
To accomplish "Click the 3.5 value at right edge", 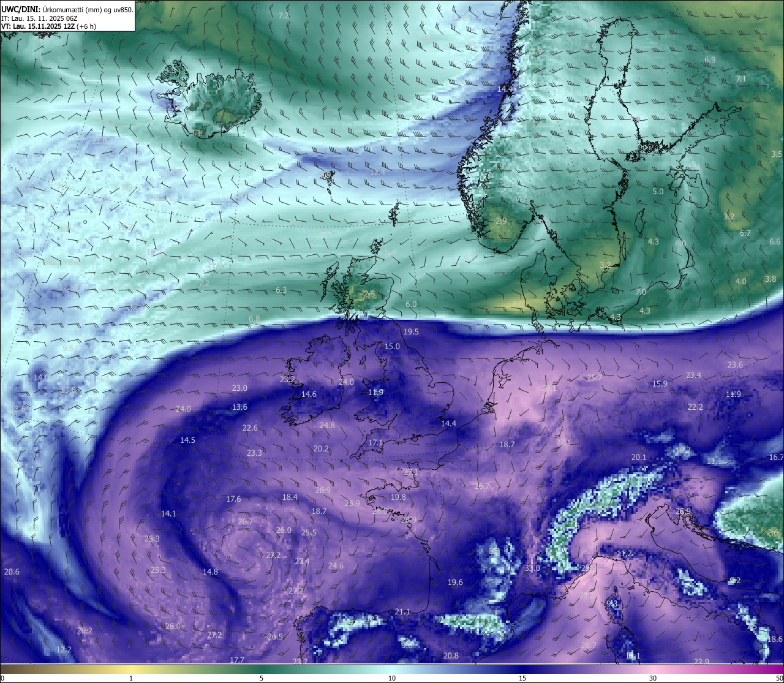I will tap(777, 154).
